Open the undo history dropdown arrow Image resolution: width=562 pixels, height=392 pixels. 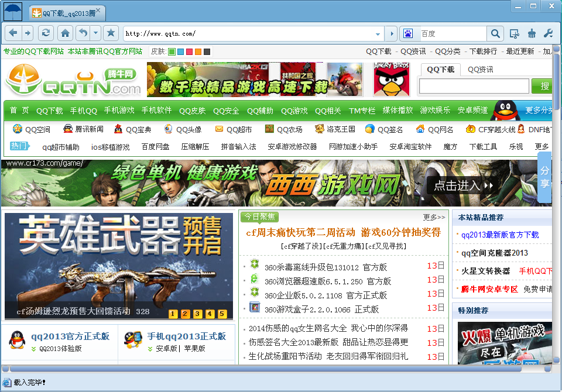[95, 33]
